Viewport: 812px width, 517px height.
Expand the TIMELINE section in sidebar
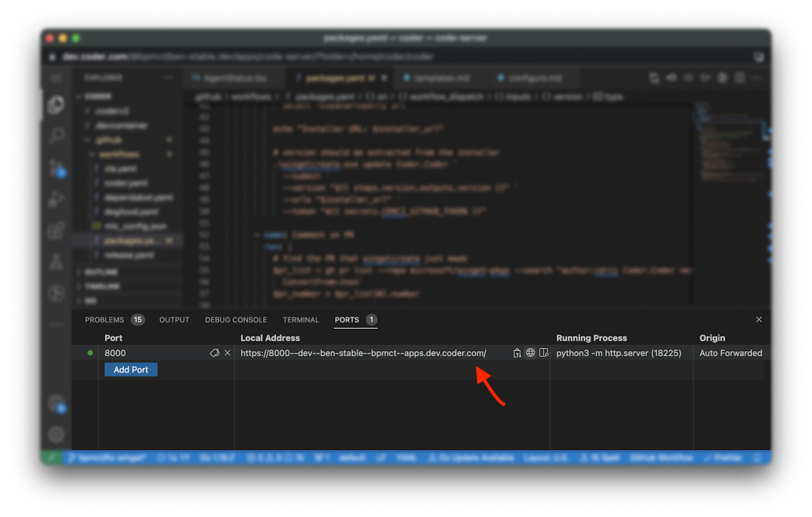click(101, 286)
